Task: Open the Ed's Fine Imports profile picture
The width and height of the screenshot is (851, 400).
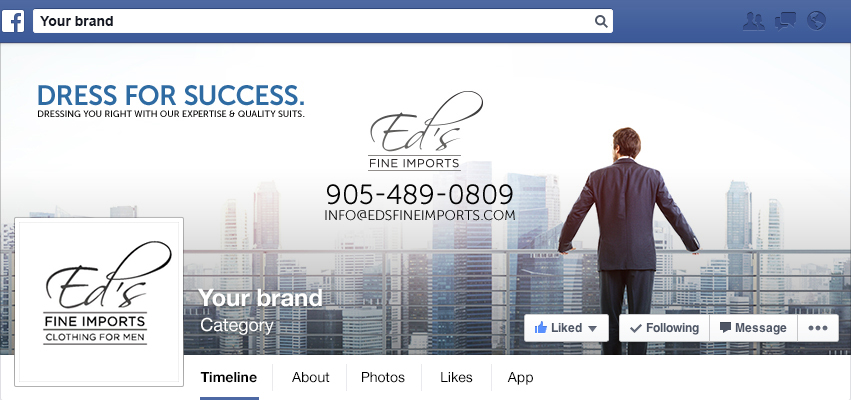Action: click(99, 302)
